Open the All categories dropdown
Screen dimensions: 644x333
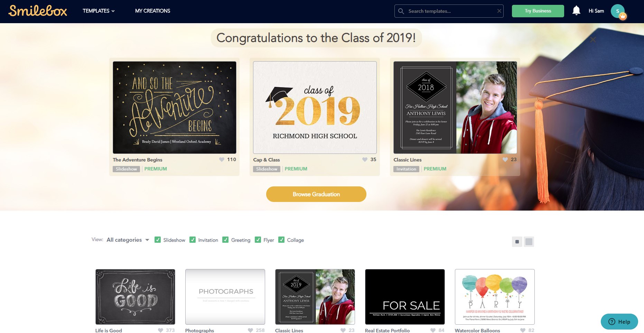[x=128, y=240]
